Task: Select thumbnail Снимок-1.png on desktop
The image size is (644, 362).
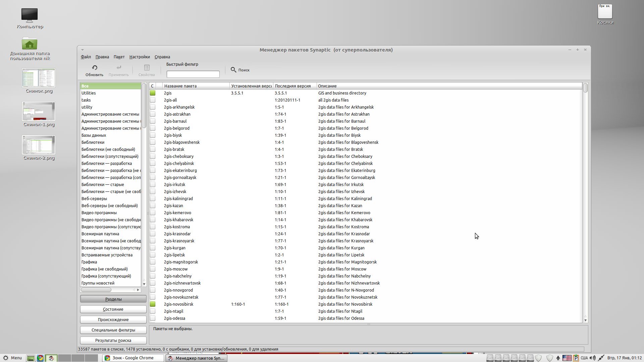Action: click(39, 111)
